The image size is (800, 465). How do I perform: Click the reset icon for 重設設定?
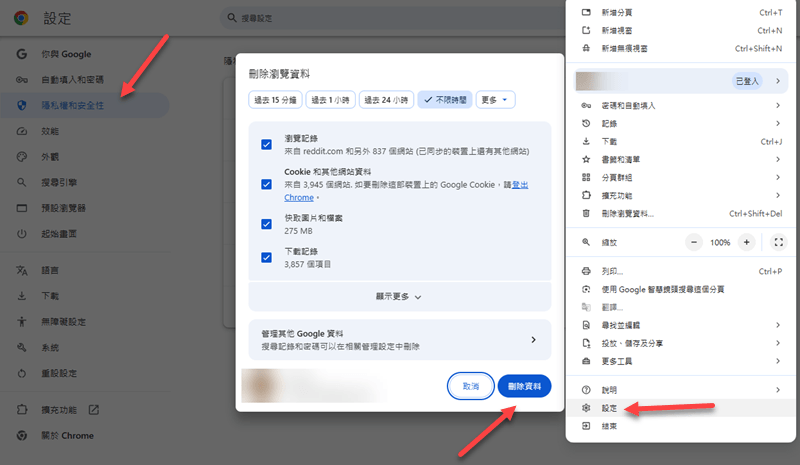point(21,373)
